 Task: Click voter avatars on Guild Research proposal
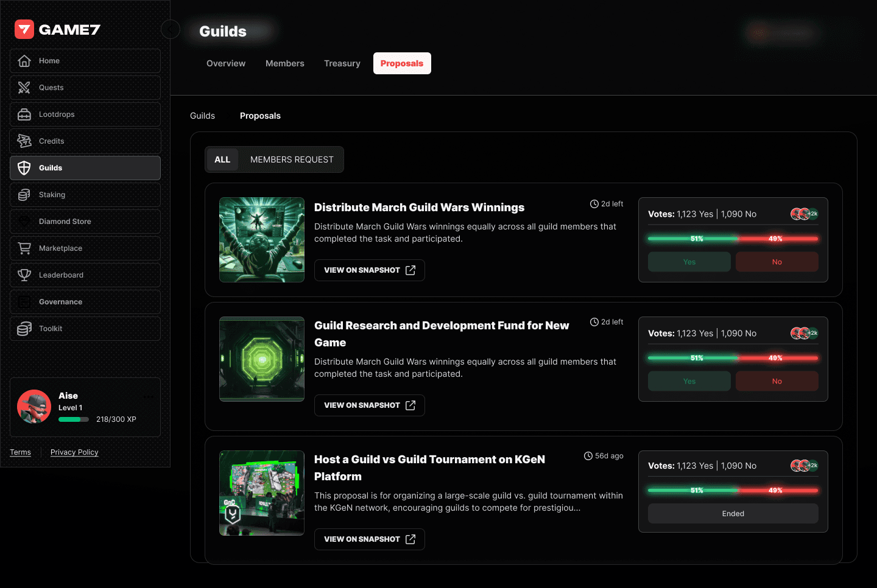pyautogui.click(x=805, y=333)
